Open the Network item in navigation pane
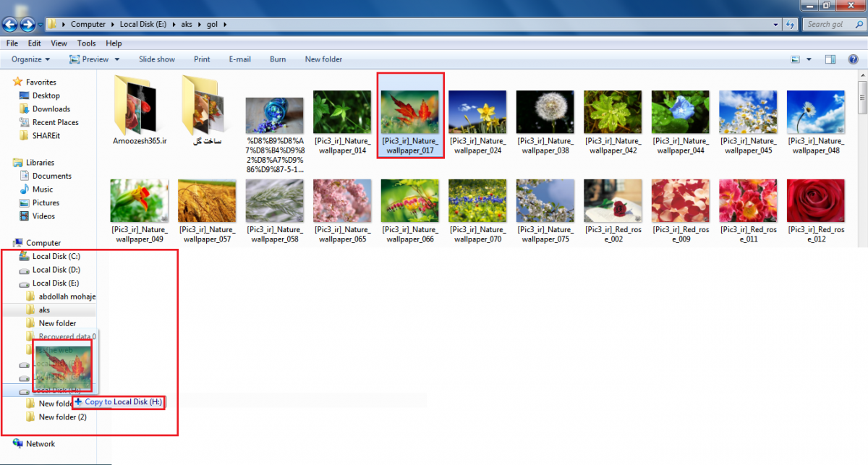This screenshot has width=868, height=465. [40, 444]
